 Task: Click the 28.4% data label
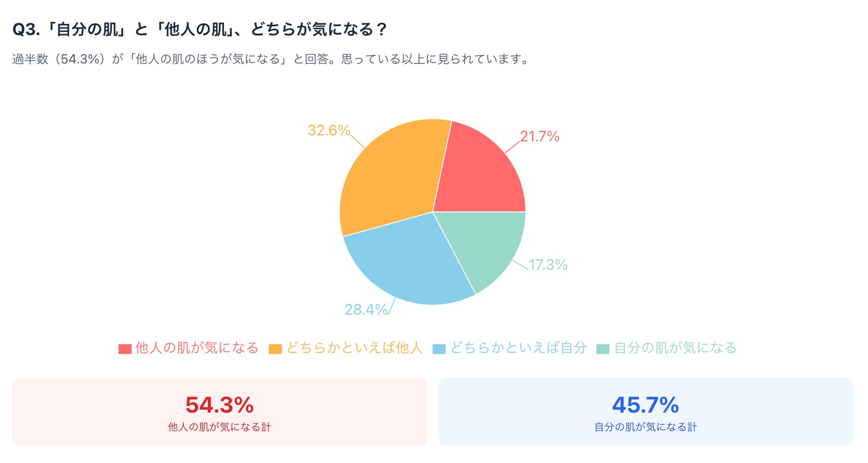tap(366, 309)
